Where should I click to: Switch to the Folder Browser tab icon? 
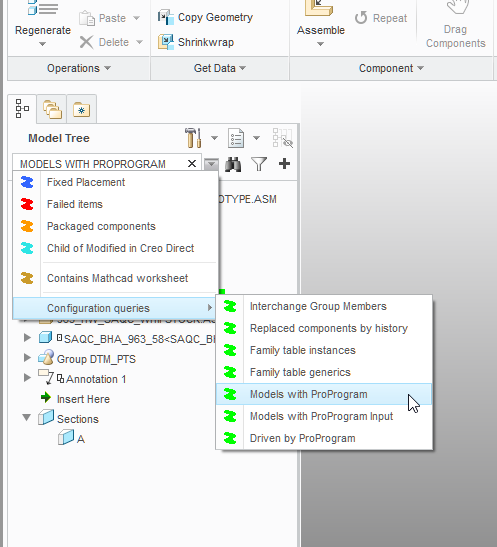click(x=52, y=110)
